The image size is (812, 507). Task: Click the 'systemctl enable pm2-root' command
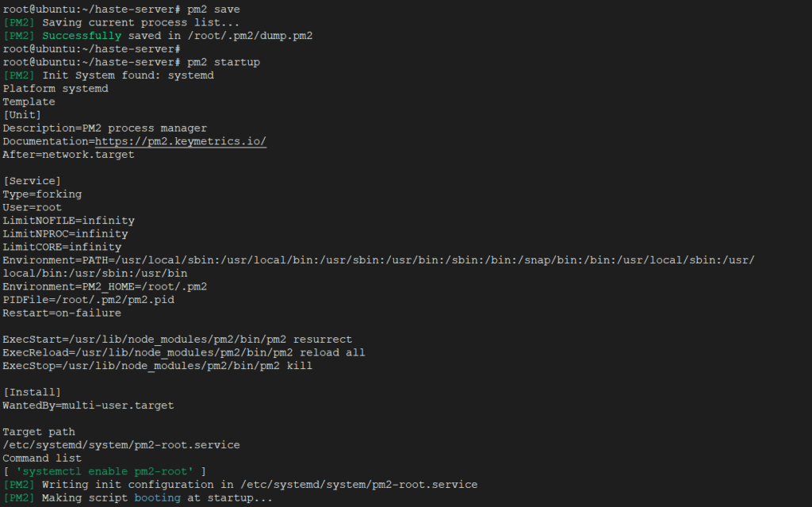(x=105, y=472)
